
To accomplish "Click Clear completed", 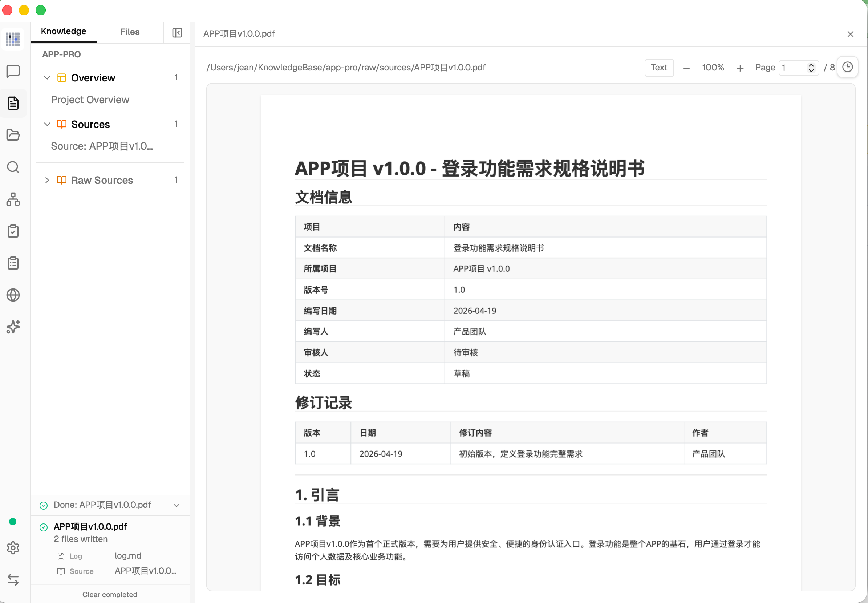I will click(x=110, y=594).
